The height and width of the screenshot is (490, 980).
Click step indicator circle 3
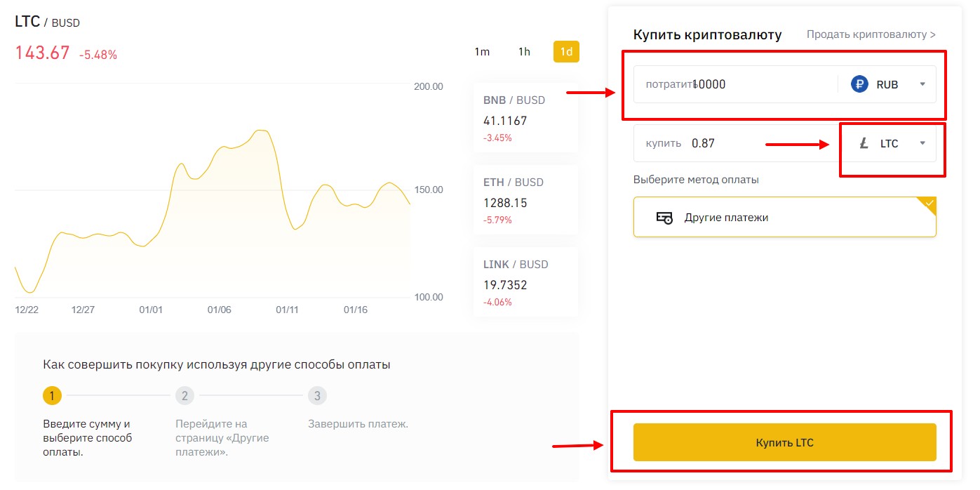[x=317, y=395]
